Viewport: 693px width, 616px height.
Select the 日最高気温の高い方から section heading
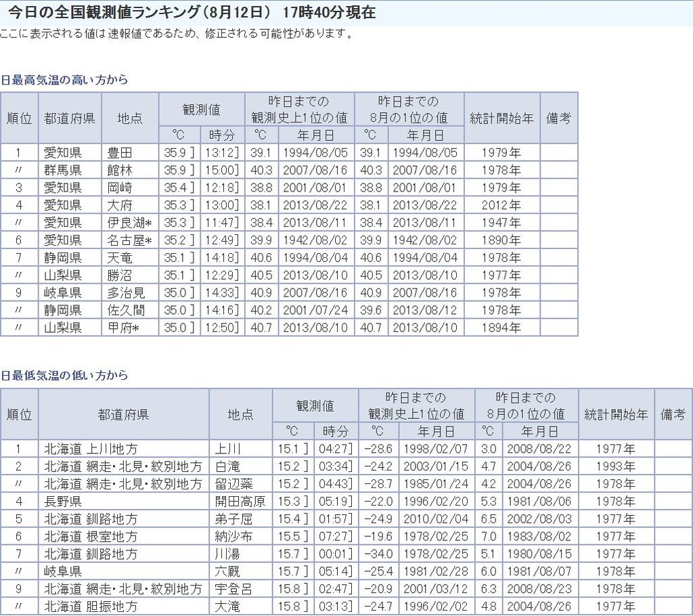point(64,80)
